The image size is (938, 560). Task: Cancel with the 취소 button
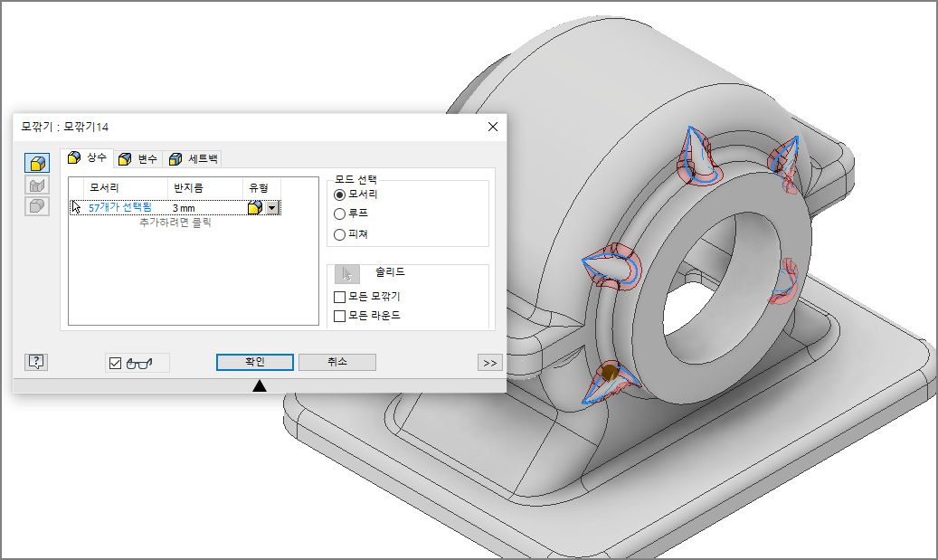tap(337, 362)
